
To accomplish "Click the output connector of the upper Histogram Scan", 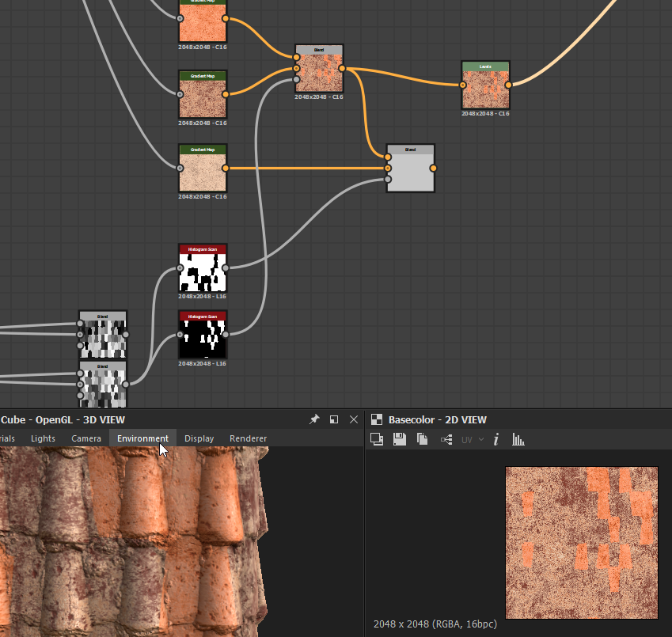I will pos(226,268).
